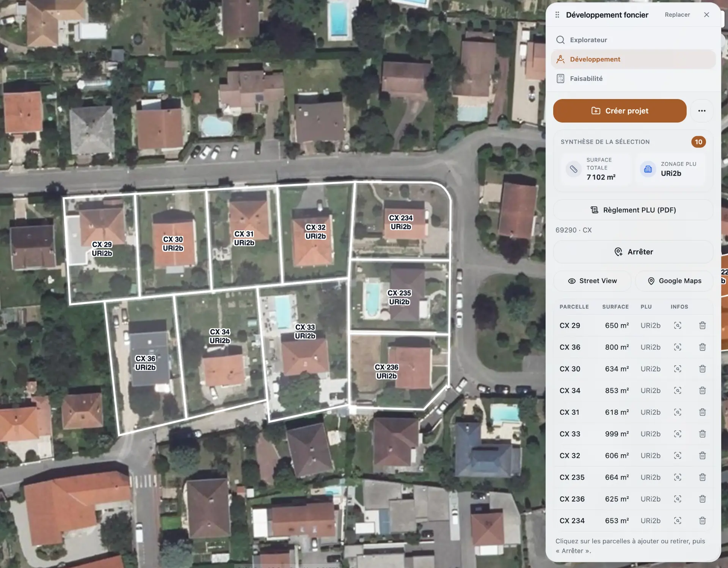Remove CX 31 using trash icon

click(x=702, y=412)
